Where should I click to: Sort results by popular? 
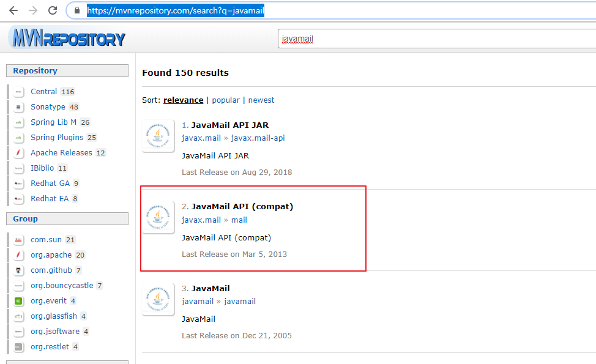coord(226,100)
